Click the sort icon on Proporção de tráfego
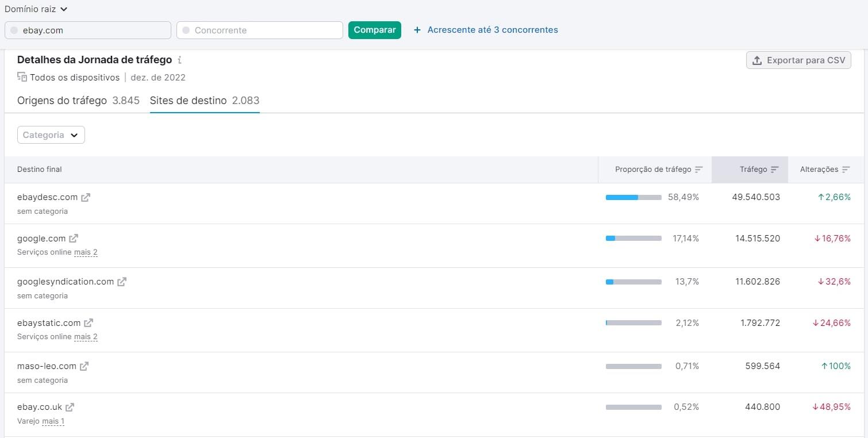This screenshot has width=868, height=438. [x=700, y=169]
